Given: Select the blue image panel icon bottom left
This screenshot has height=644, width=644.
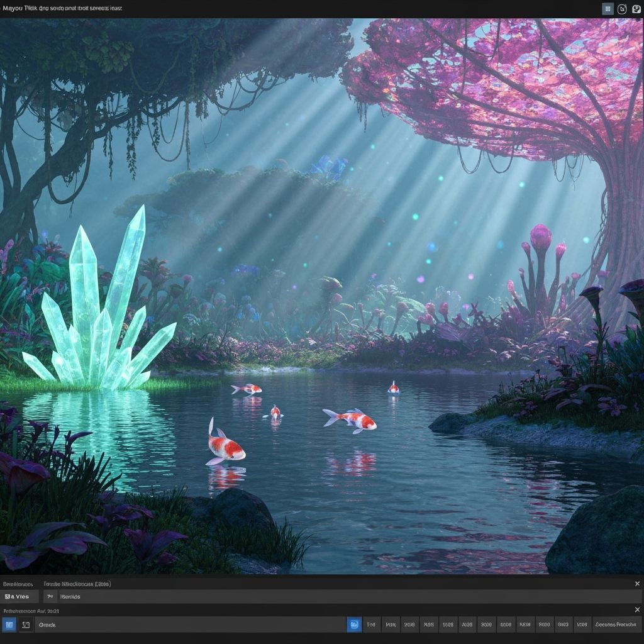Looking at the screenshot, I should 9,625.
